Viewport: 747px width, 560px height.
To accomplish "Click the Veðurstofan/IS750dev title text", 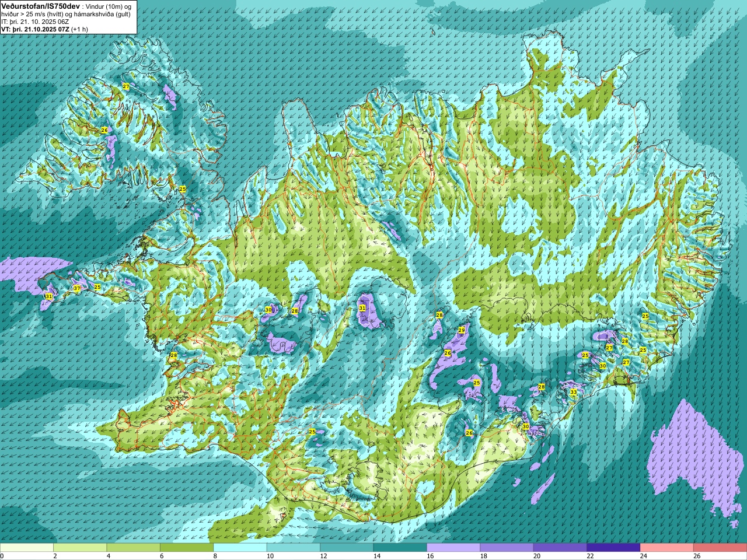I will (x=40, y=6).
